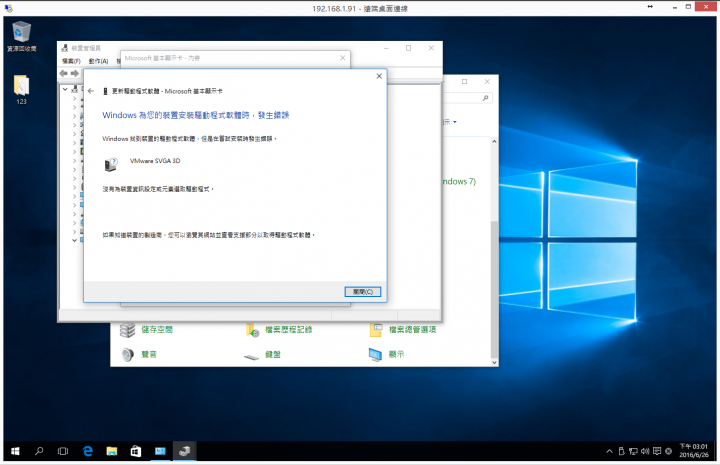Screen dimensions: 720x465
Task: Click the 關閉(C) button
Action: tap(363, 292)
